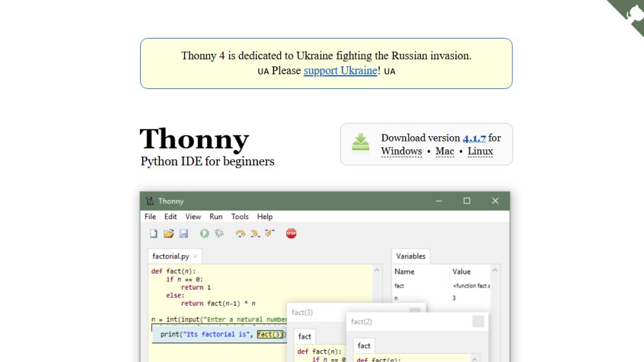Screen dimensions: 644x362
Task: Click the Step out icon
Action: [270, 233]
